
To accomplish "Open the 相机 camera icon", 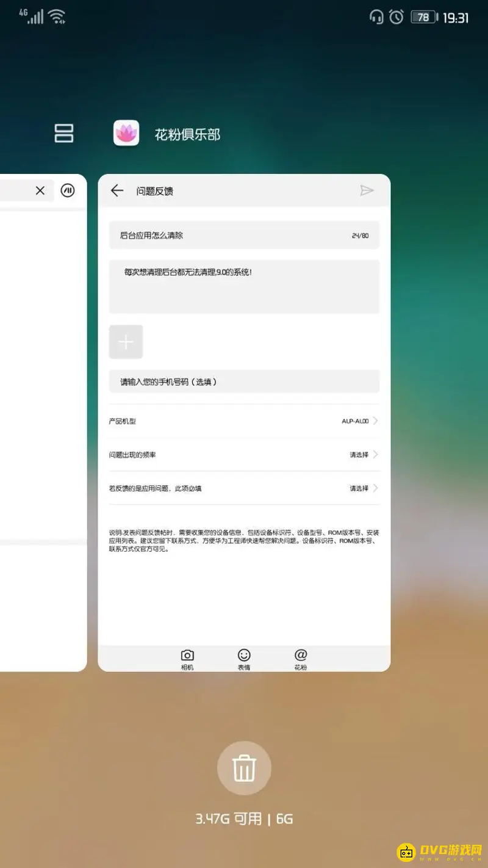I will tap(187, 659).
